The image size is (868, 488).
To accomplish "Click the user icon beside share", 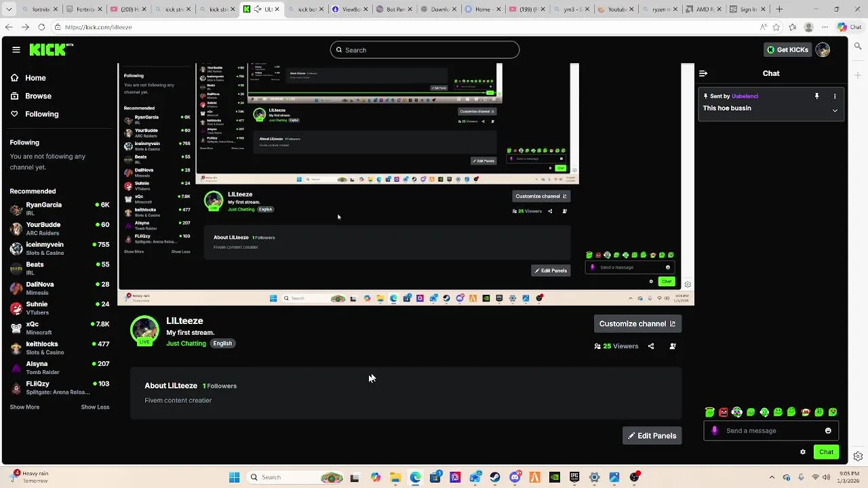I will (673, 346).
